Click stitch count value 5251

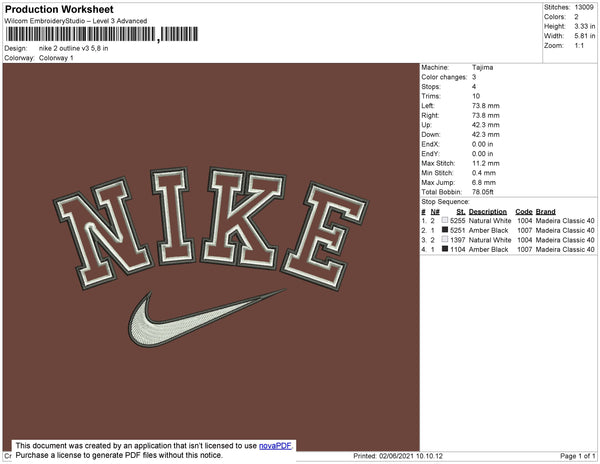pos(458,230)
